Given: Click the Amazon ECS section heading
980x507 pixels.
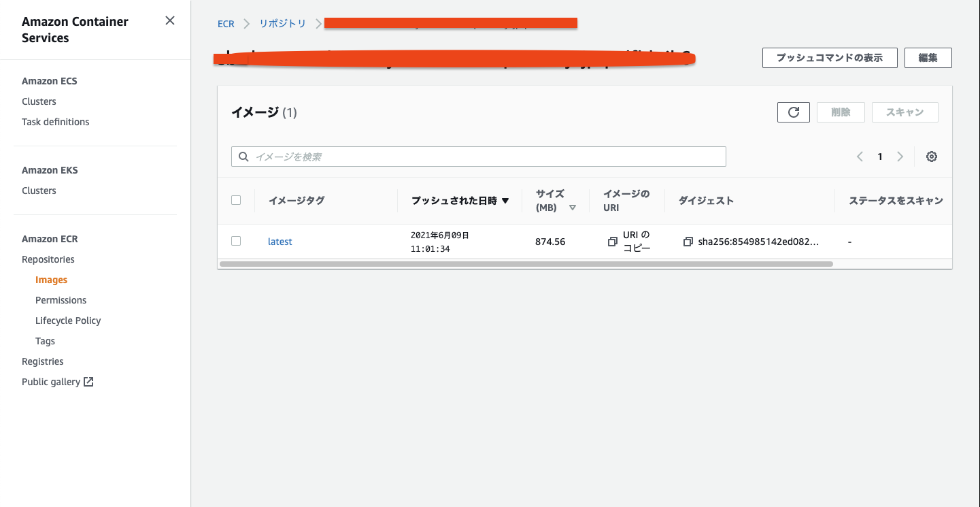Looking at the screenshot, I should [x=50, y=81].
